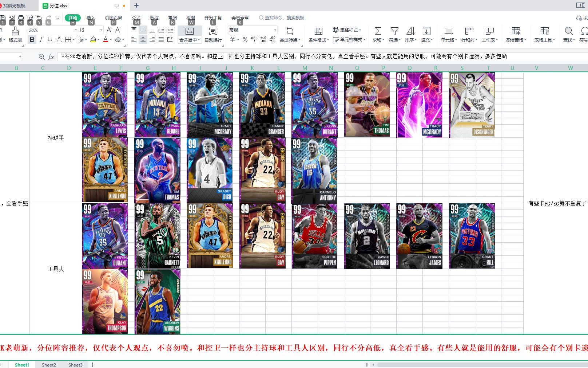Click the percent style icon
Viewport: 588px width, 368px height.
245,39
